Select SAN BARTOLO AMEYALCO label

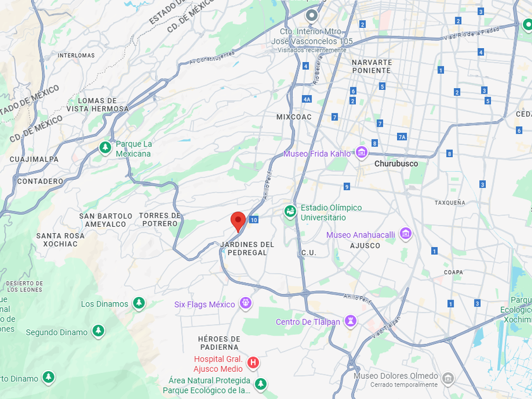106,220
